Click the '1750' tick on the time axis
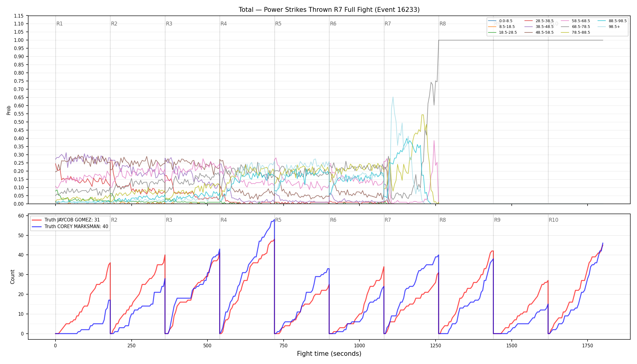The image size is (637, 364). tap(588, 345)
